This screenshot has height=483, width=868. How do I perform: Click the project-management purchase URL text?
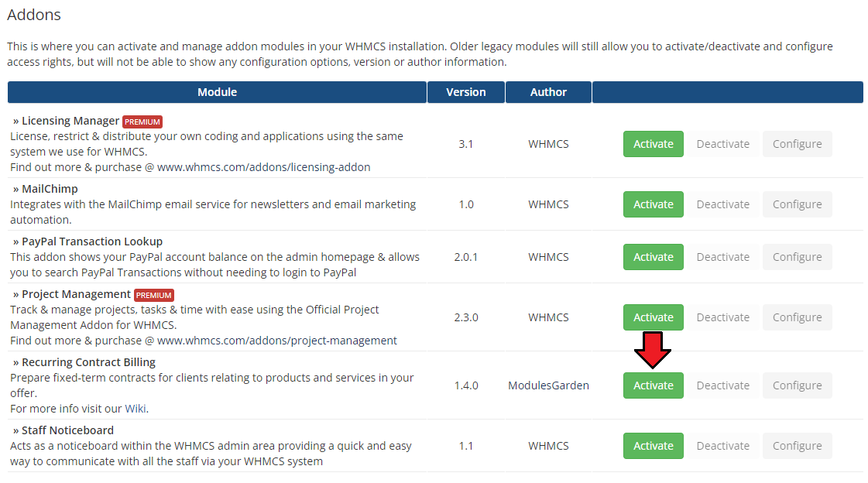point(276,341)
